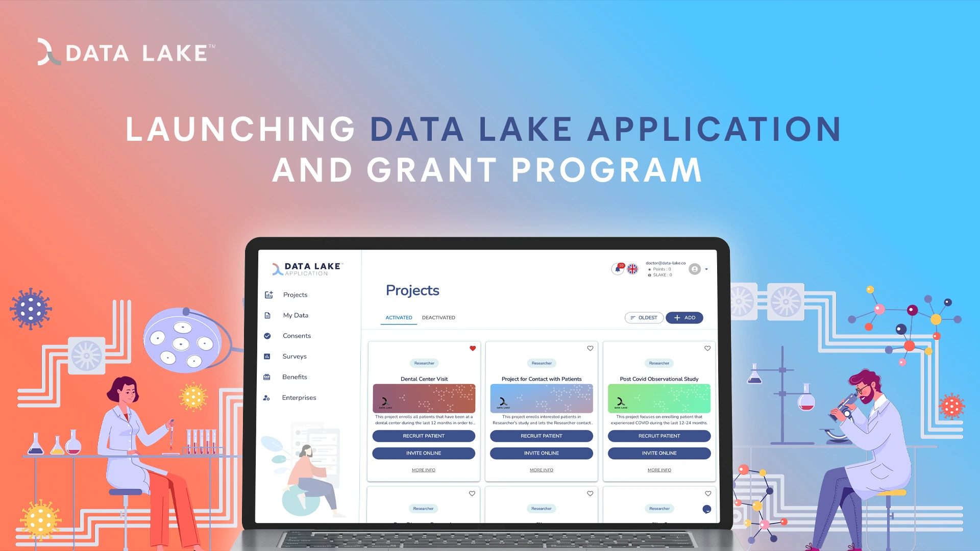This screenshot has width=980, height=551.
Task: Click RECRUIT PATIENT on Dental Center Visit
Action: [x=423, y=435]
